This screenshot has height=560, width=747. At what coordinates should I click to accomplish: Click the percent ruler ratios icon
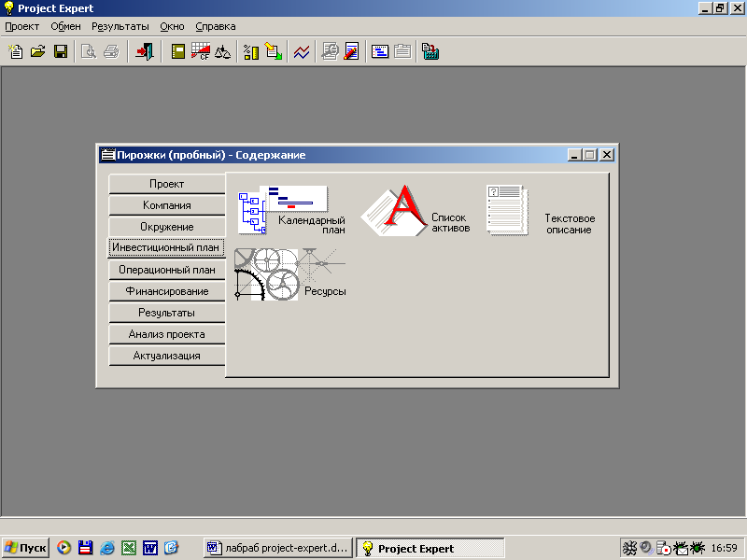pyautogui.click(x=250, y=51)
